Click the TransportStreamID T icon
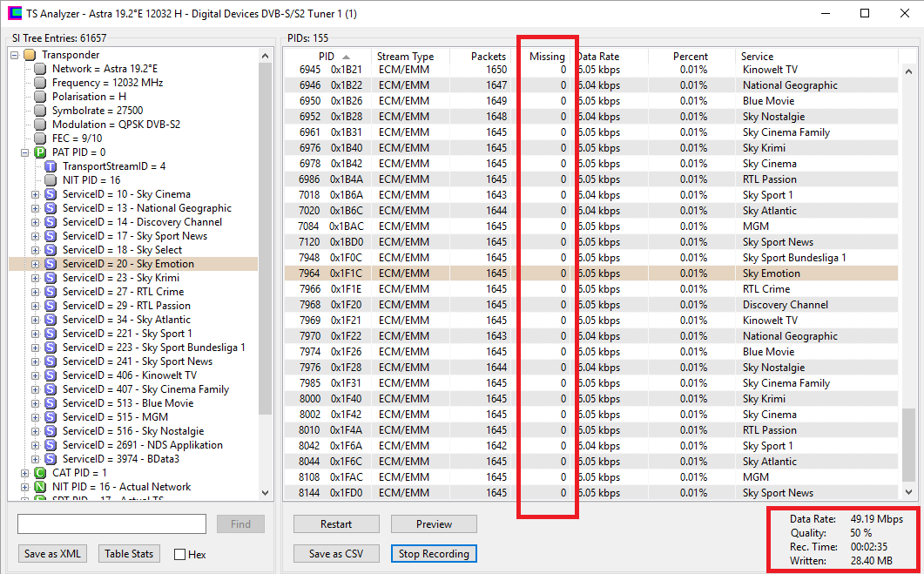 51,166
